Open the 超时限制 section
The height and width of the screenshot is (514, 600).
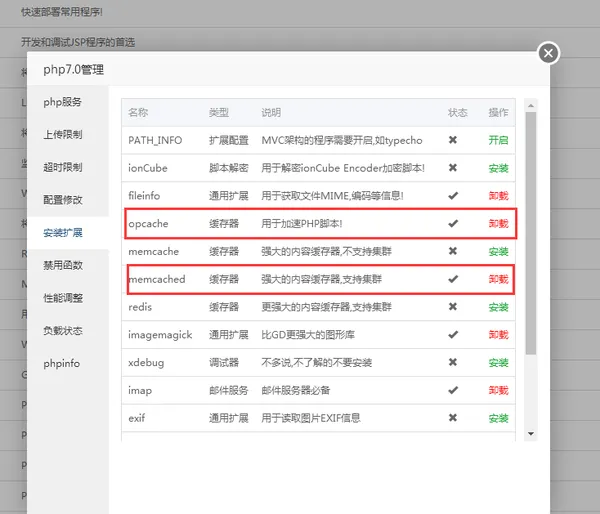point(62,167)
